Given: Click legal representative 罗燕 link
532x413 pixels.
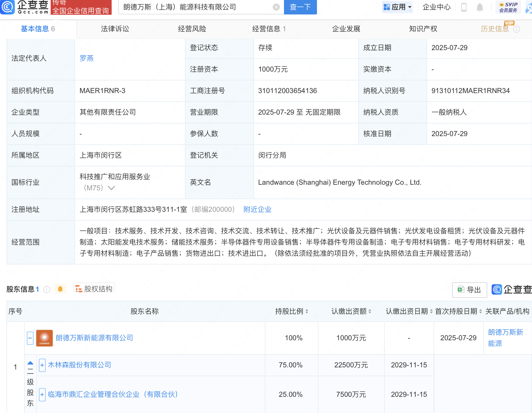Looking at the screenshot, I should point(87,58).
